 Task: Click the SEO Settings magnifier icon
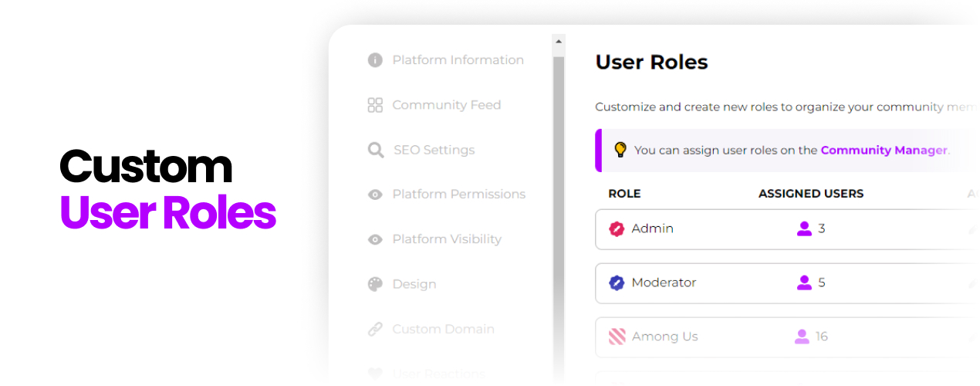(376, 150)
